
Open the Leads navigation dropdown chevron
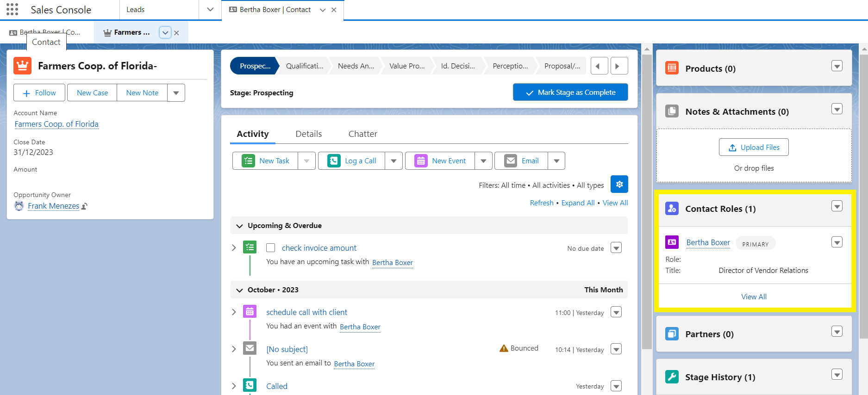point(210,9)
